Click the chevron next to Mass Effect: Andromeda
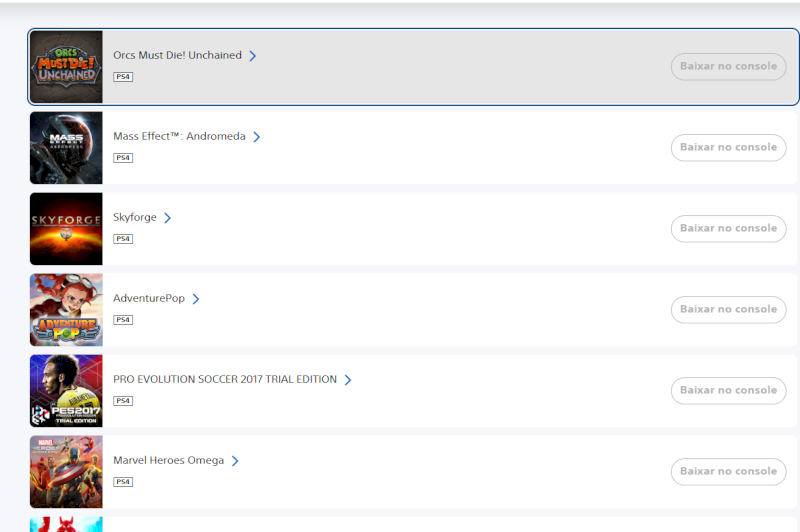This screenshot has width=800, height=532. [x=257, y=137]
